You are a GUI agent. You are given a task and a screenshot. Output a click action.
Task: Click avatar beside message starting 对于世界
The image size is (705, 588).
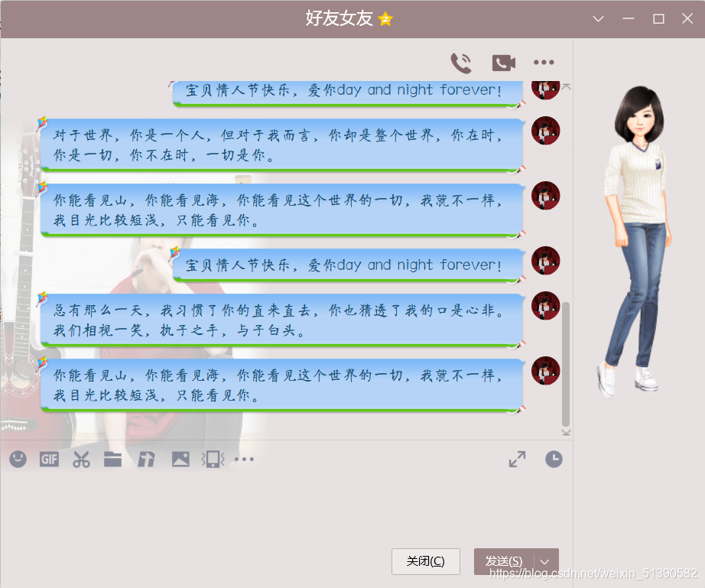coord(545,131)
